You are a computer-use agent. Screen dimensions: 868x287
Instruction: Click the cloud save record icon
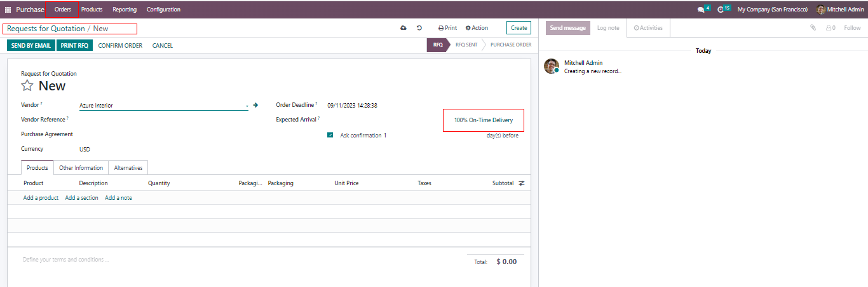(403, 28)
